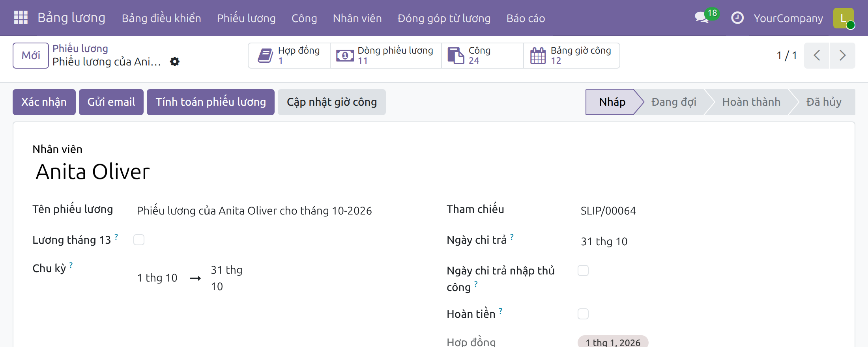Toggle the Lương tháng 13 checkbox
868x347 pixels.
click(x=139, y=240)
